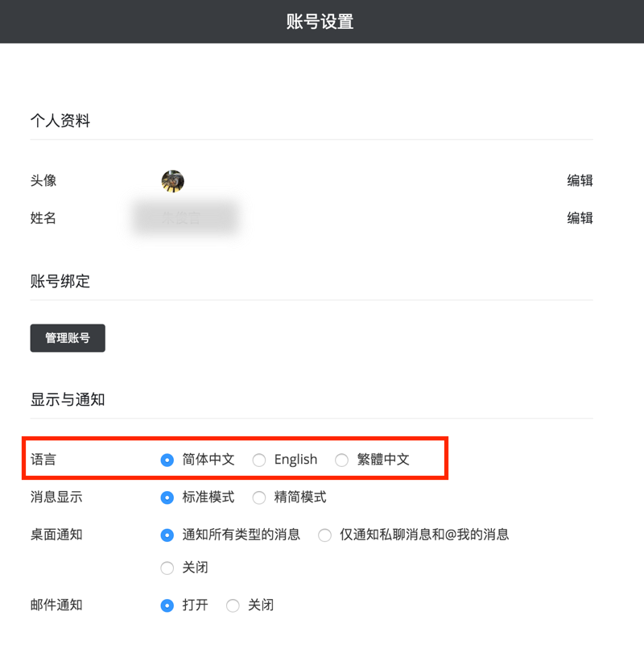Screen dimensions: 644x665
Task: Click 编辑 link next to 姓名
Action: [x=580, y=218]
